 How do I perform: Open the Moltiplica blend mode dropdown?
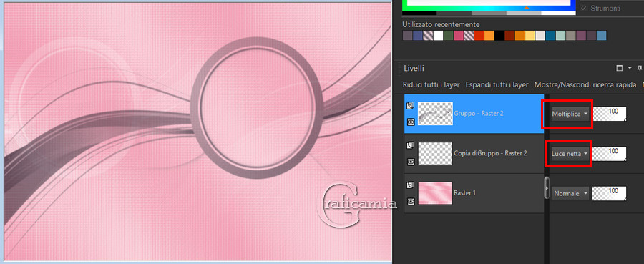pos(570,114)
